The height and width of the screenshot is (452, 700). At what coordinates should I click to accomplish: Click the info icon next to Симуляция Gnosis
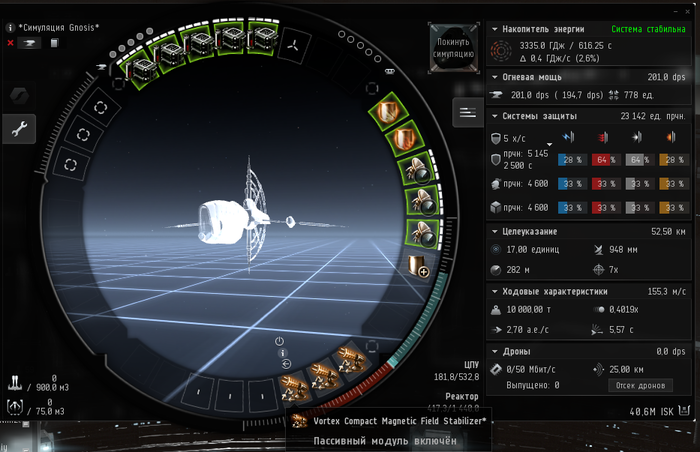point(11,26)
